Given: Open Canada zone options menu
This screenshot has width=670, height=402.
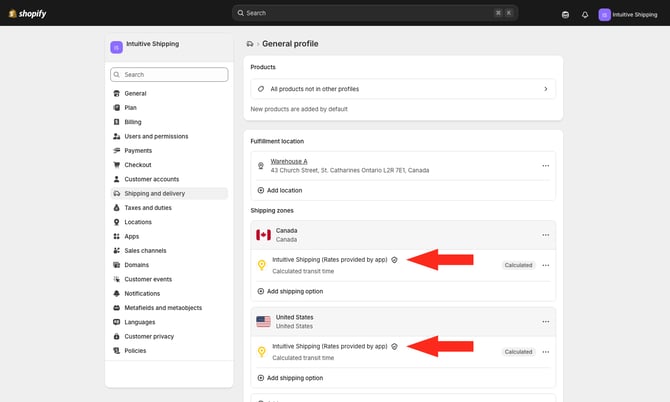Looking at the screenshot, I should coord(546,235).
